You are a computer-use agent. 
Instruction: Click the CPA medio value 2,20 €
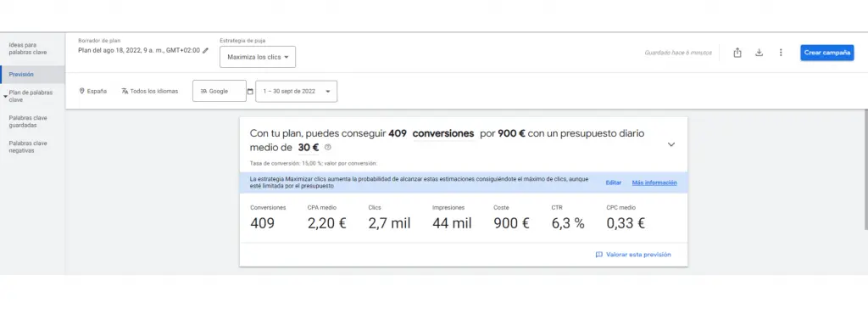326,223
